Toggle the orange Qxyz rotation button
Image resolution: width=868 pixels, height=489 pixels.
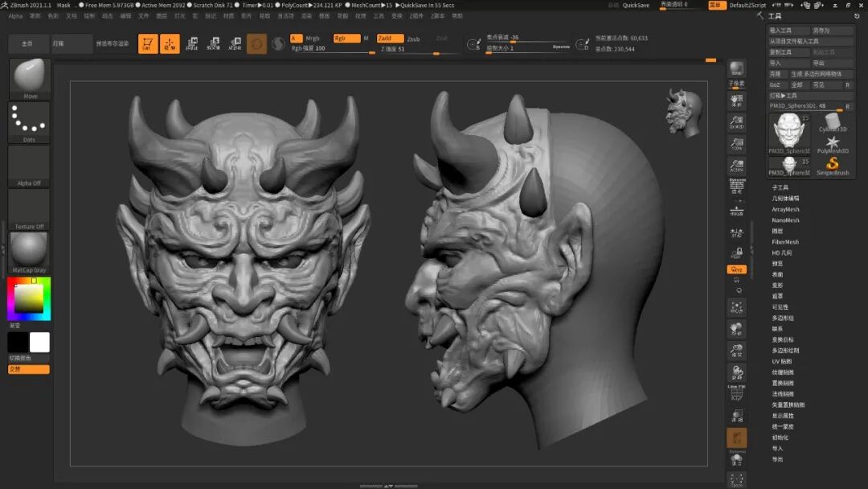click(737, 269)
